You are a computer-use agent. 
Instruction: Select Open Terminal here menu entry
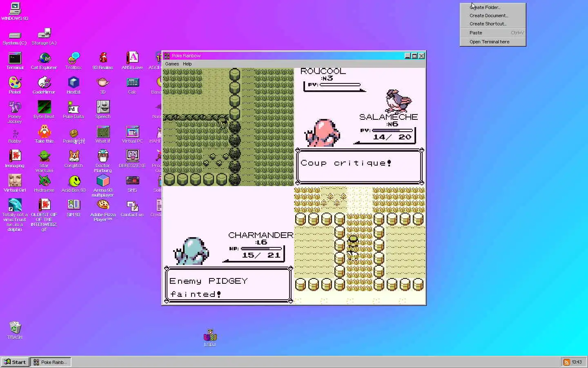[493, 42]
